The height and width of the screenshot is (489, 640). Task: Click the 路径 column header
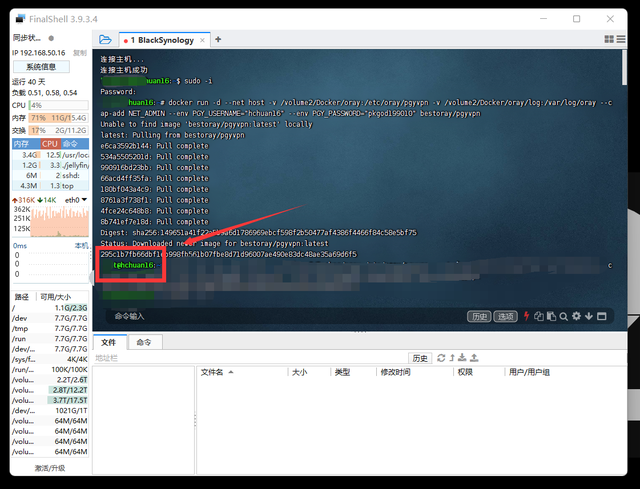click(23, 297)
